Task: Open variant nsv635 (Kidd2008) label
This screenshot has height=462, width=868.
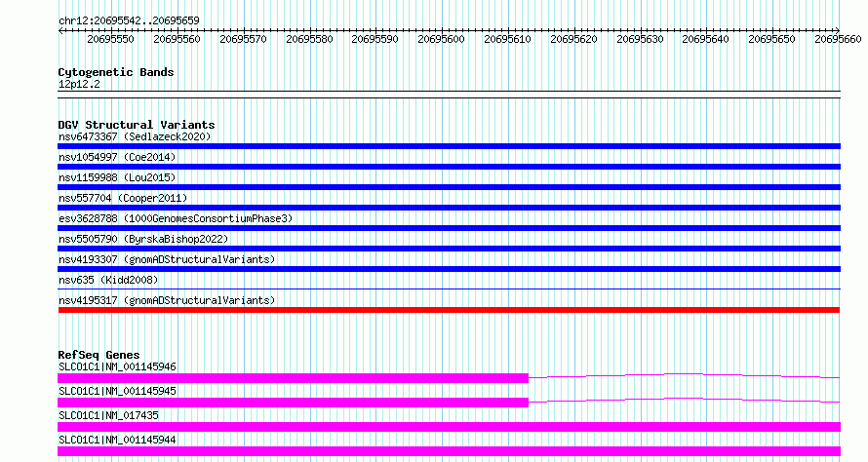Action: (108, 280)
